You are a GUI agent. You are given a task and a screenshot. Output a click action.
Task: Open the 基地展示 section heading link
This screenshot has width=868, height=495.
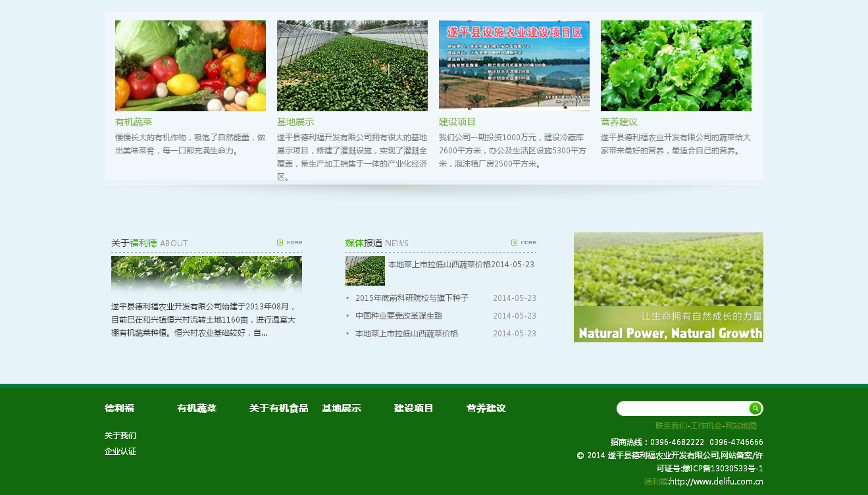295,121
